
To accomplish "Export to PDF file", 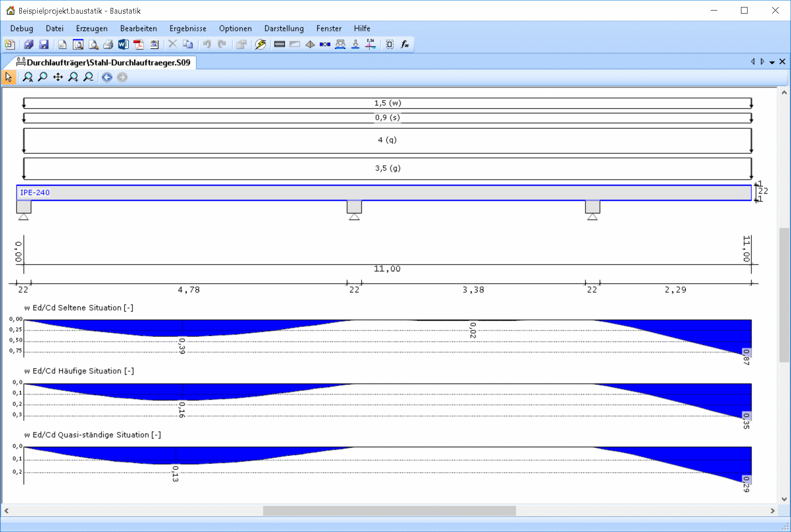I will (x=139, y=44).
